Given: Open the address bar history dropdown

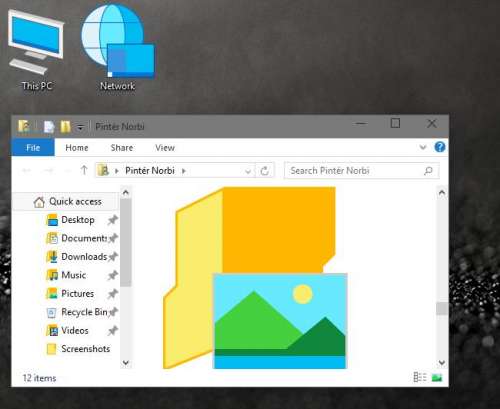Looking at the screenshot, I should pyautogui.click(x=248, y=171).
